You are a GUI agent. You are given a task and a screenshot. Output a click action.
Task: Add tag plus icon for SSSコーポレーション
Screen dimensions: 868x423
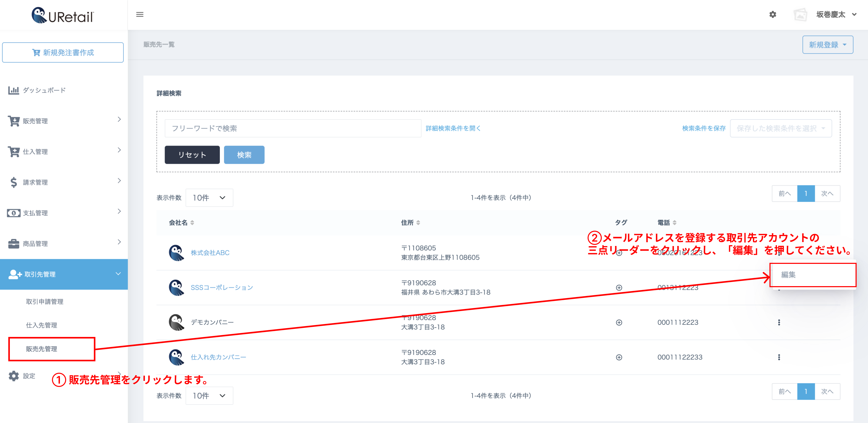pyautogui.click(x=619, y=288)
